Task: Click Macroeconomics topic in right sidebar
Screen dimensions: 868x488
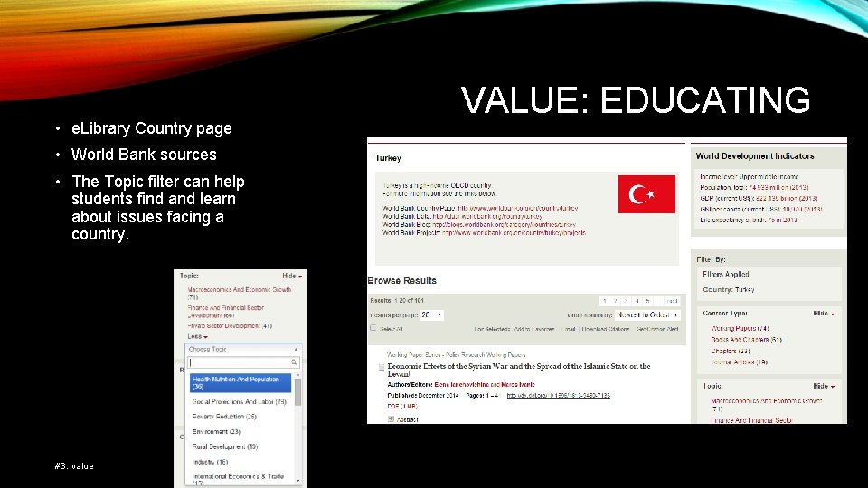Action: 766,405
